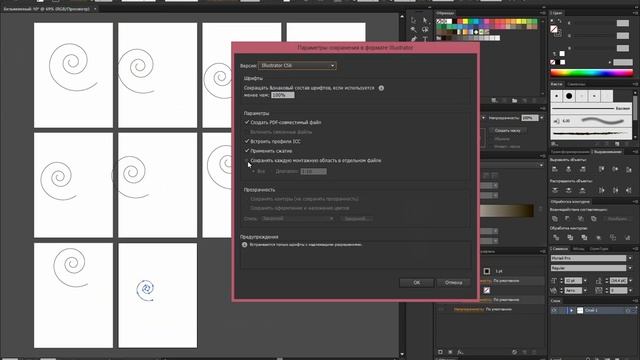Image resolution: width=640 pixels, height=360 pixels.
Task: Select the Selection tool in the toolbar
Action: (413, 20)
